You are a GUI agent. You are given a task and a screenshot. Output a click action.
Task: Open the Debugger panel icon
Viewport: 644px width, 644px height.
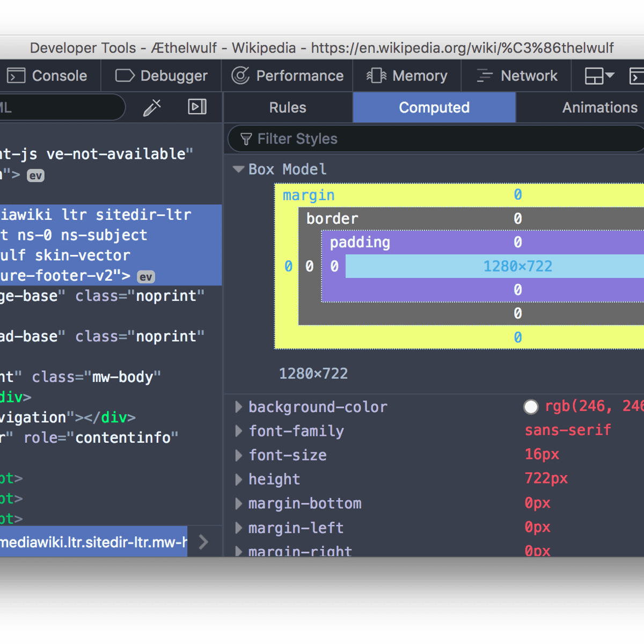(x=125, y=76)
